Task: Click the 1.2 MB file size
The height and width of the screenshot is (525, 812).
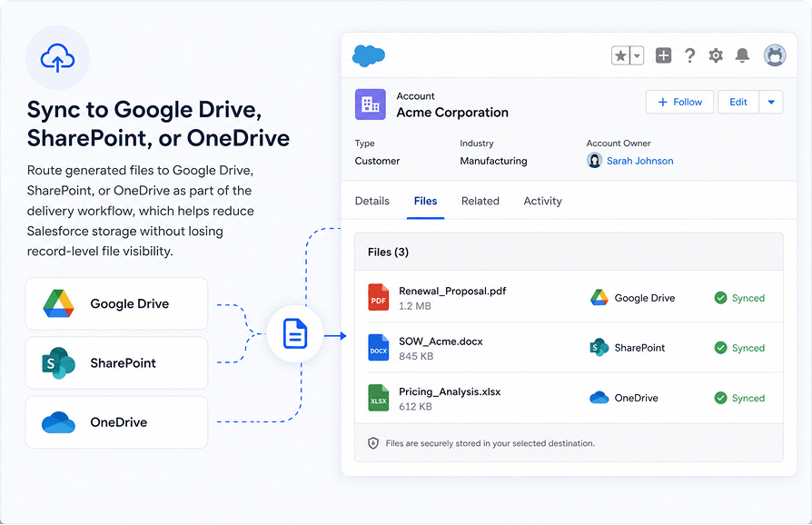Action: (415, 306)
